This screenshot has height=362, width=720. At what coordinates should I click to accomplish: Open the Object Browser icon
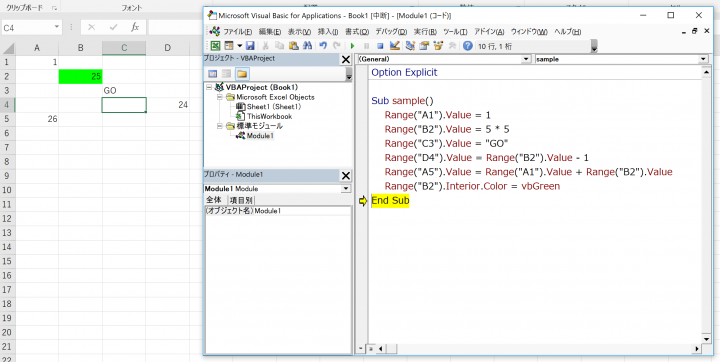439,46
